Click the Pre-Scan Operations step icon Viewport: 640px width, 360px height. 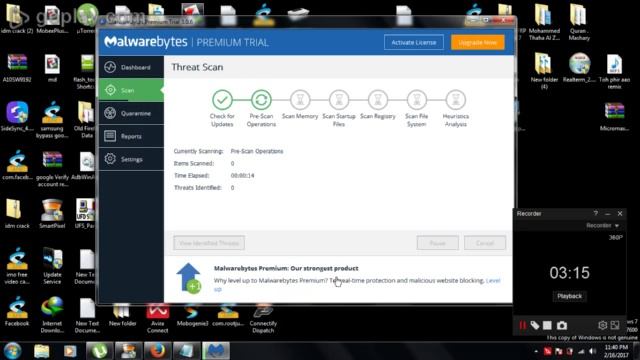(261, 100)
